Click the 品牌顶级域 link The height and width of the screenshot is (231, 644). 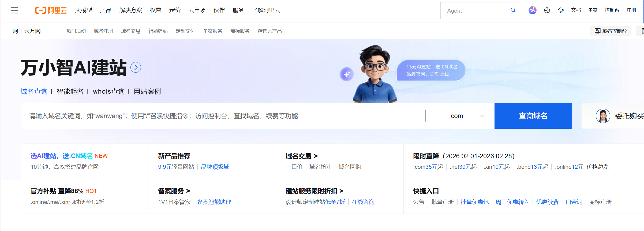(x=215, y=167)
